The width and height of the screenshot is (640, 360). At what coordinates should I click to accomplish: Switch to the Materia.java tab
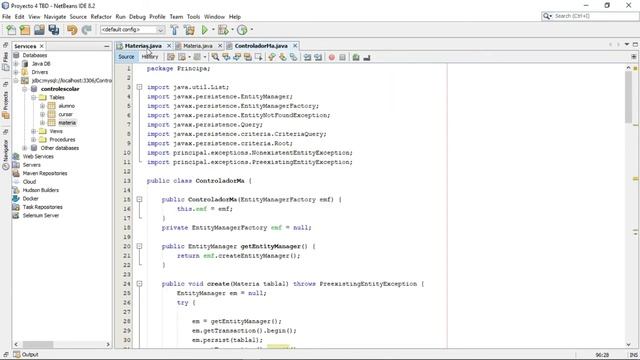198,46
